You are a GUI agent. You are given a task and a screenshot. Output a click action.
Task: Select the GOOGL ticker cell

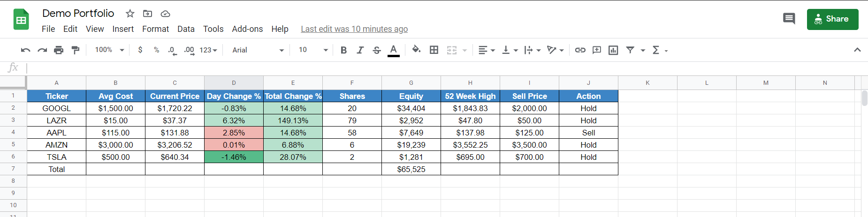[x=57, y=108]
